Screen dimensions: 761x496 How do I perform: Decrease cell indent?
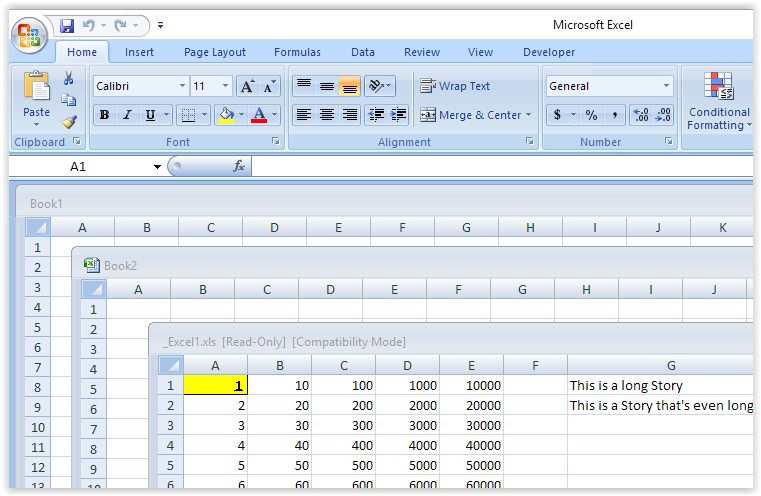[376, 115]
